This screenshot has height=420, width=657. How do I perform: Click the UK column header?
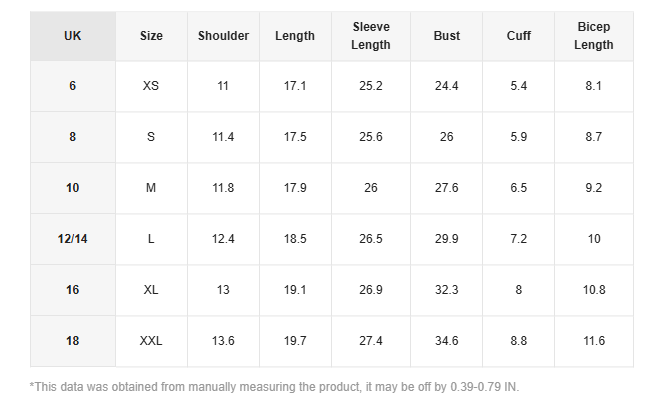(x=73, y=36)
